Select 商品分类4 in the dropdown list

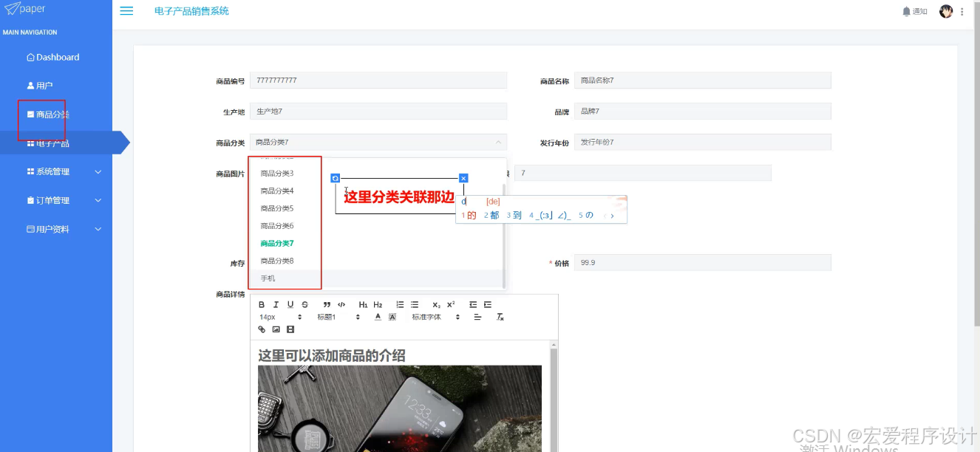377,191
